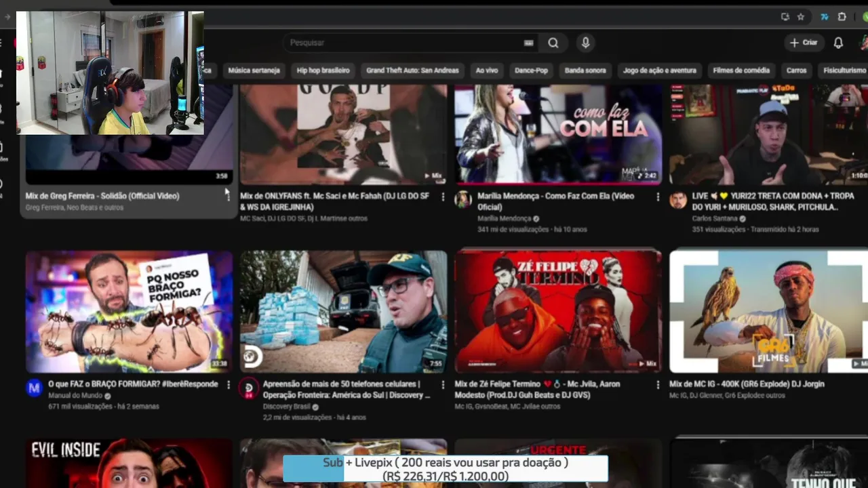Open LIVE YURI22 TRETA COM DONA title

pyautogui.click(x=774, y=201)
